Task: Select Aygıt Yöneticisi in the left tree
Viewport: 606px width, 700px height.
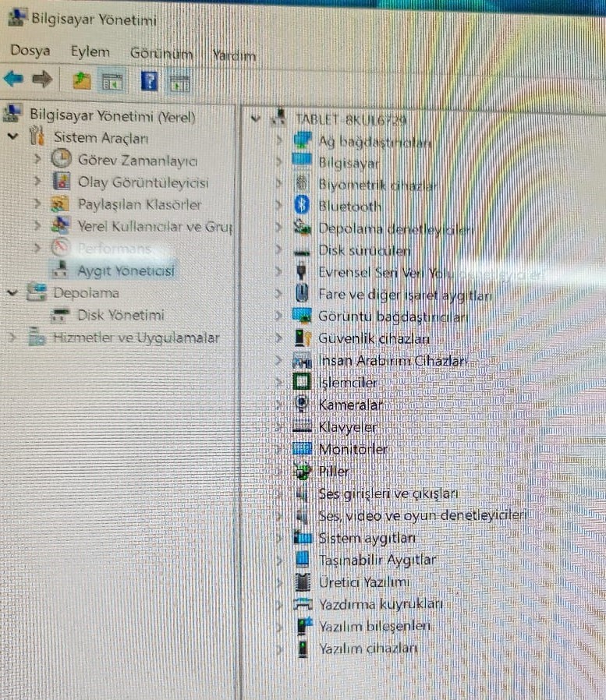Action: (126, 270)
